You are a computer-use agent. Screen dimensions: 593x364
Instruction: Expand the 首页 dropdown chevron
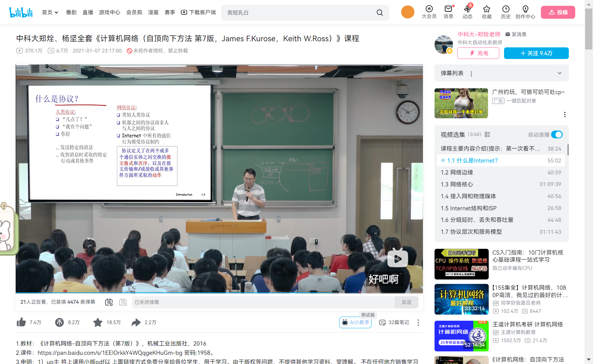click(x=57, y=12)
